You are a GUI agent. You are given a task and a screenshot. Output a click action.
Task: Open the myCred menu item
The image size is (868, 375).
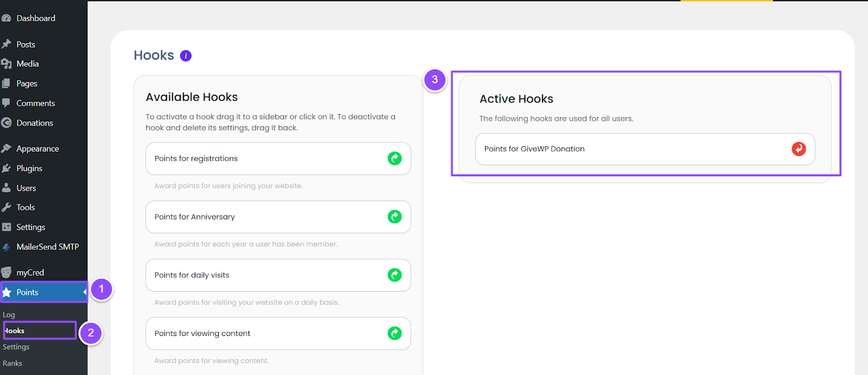tap(30, 273)
